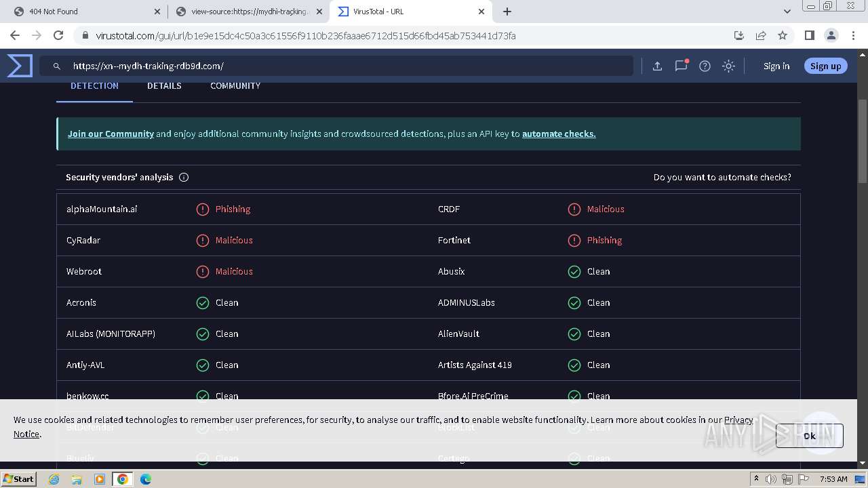Expand the tab search chevron
The height and width of the screenshot is (488, 868).
787,12
